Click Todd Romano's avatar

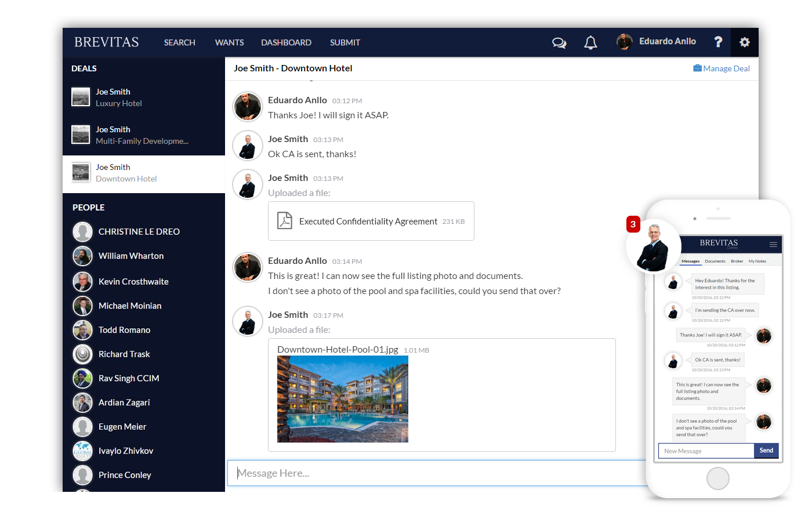pos(83,330)
